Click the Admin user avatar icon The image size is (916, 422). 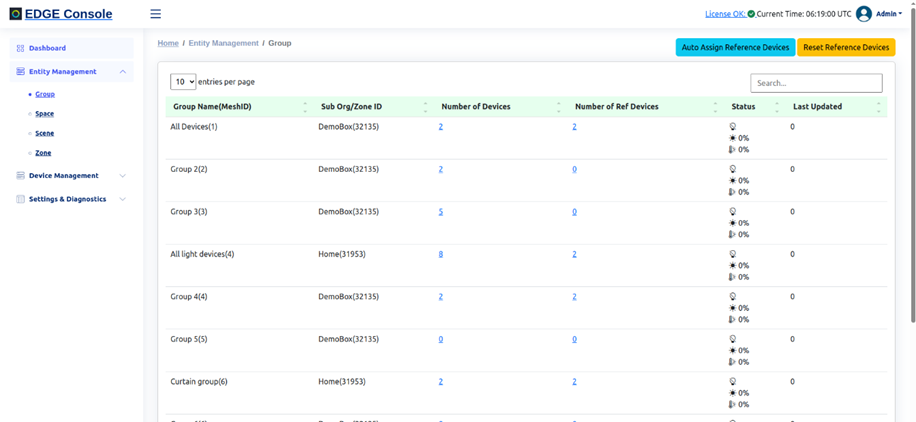click(x=864, y=14)
